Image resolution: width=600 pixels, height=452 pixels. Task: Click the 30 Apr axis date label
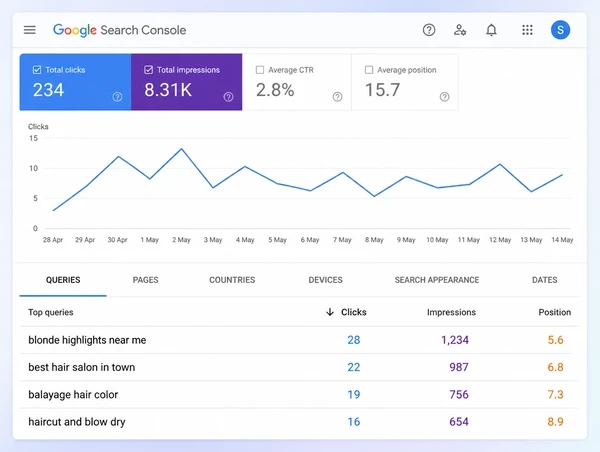point(117,240)
